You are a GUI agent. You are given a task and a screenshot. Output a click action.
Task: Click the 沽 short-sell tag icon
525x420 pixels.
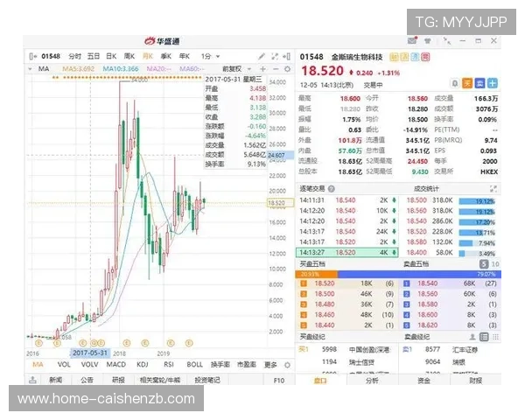pyautogui.click(x=404, y=57)
